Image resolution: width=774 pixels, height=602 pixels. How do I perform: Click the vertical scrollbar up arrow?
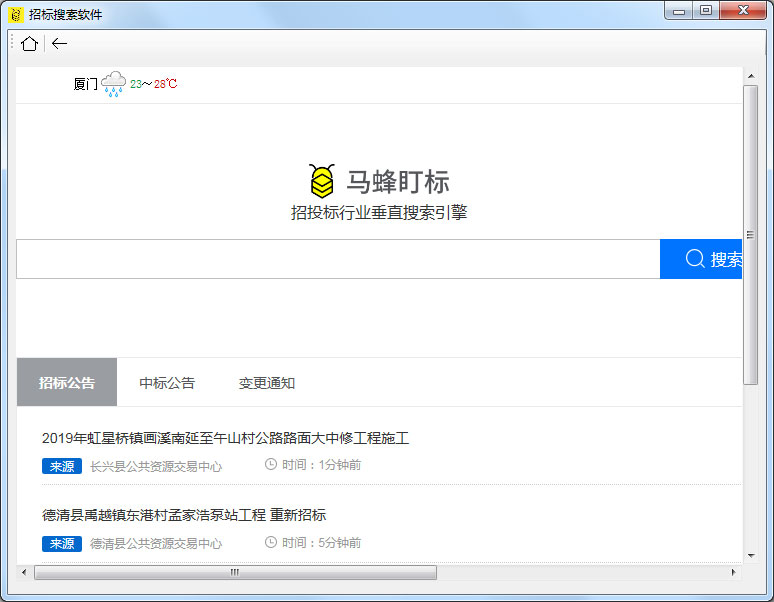tap(751, 76)
